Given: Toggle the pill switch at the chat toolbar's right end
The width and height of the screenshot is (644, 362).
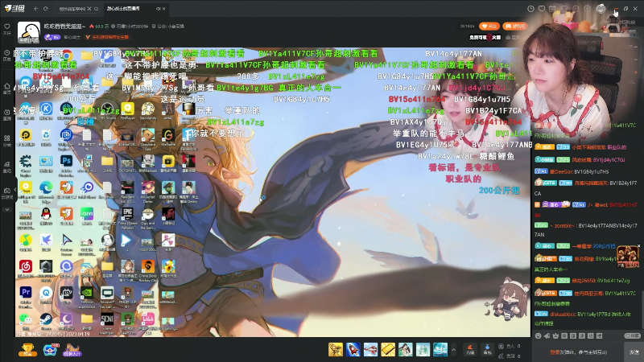Looking at the screenshot, I should tap(633, 335).
